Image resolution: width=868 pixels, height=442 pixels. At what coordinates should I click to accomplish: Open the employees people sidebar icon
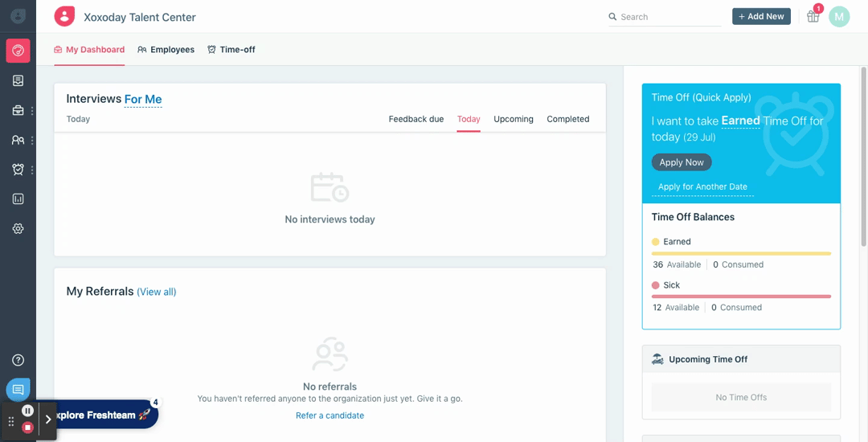pyautogui.click(x=18, y=140)
